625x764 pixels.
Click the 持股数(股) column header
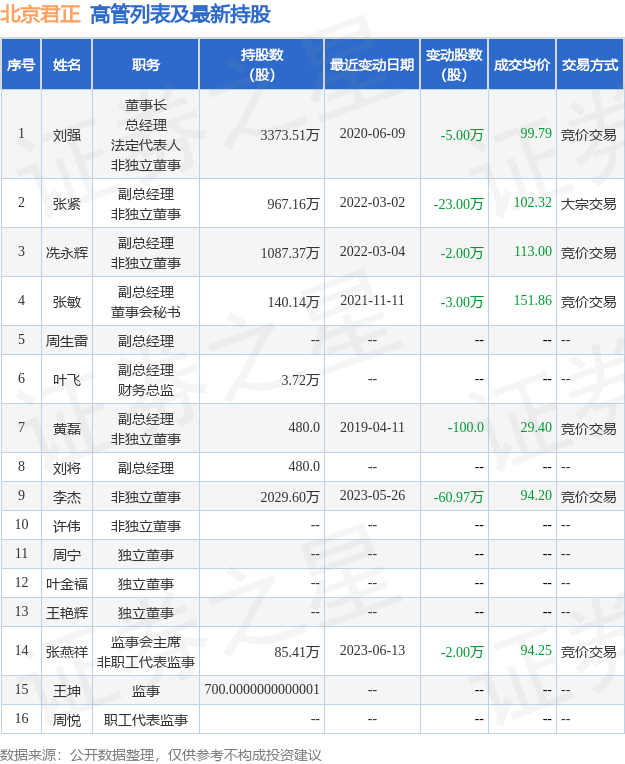coord(262,65)
